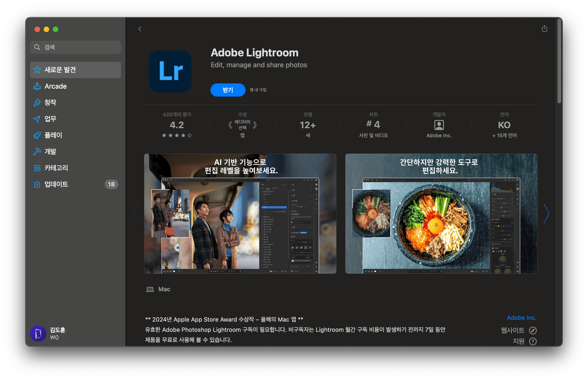Screen dimensions: 588x380
Task: Click the search magnifier icon
Action: [x=37, y=47]
